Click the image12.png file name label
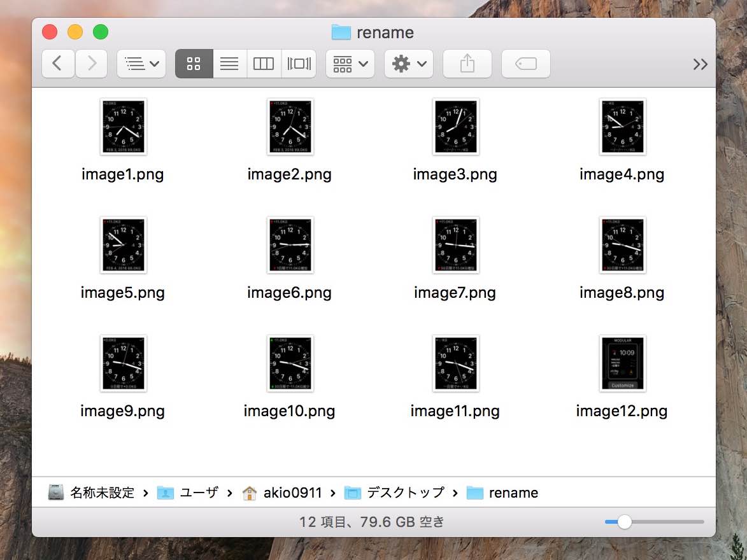This screenshot has width=747, height=560. 622,412
